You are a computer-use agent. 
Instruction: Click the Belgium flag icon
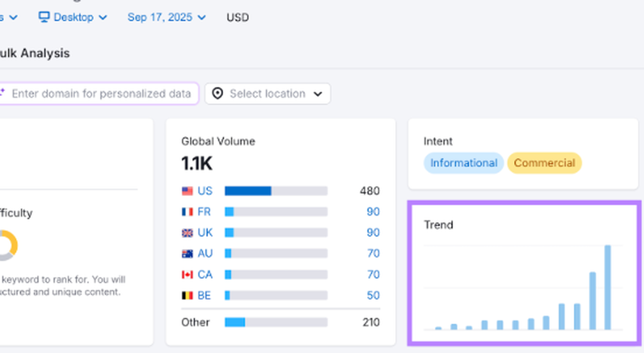click(x=187, y=295)
